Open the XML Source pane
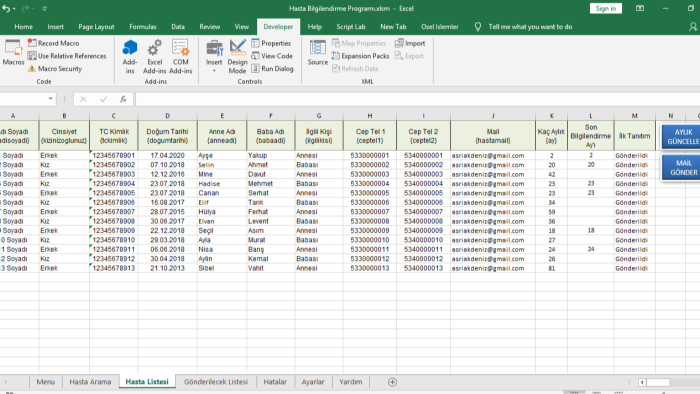This screenshot has height=394, width=700. (317, 53)
